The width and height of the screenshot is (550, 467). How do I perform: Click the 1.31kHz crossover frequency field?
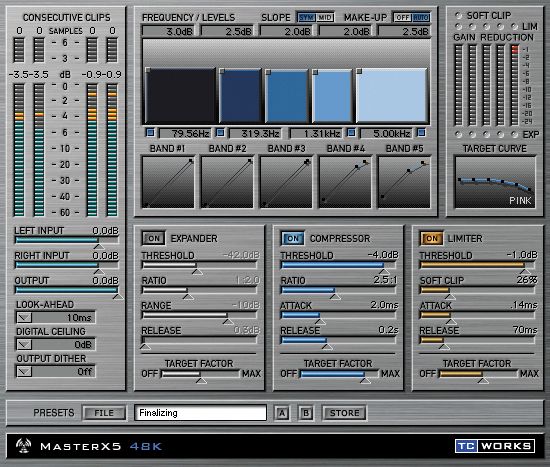click(x=315, y=133)
